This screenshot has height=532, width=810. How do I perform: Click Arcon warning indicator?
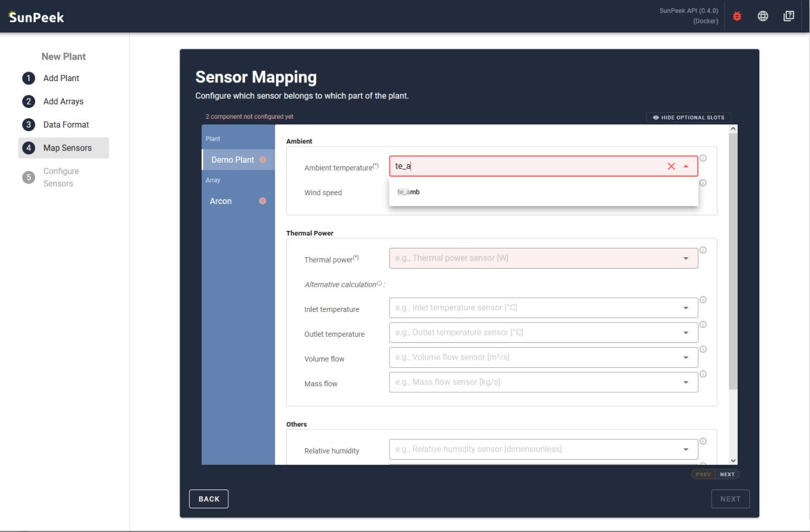[263, 201]
